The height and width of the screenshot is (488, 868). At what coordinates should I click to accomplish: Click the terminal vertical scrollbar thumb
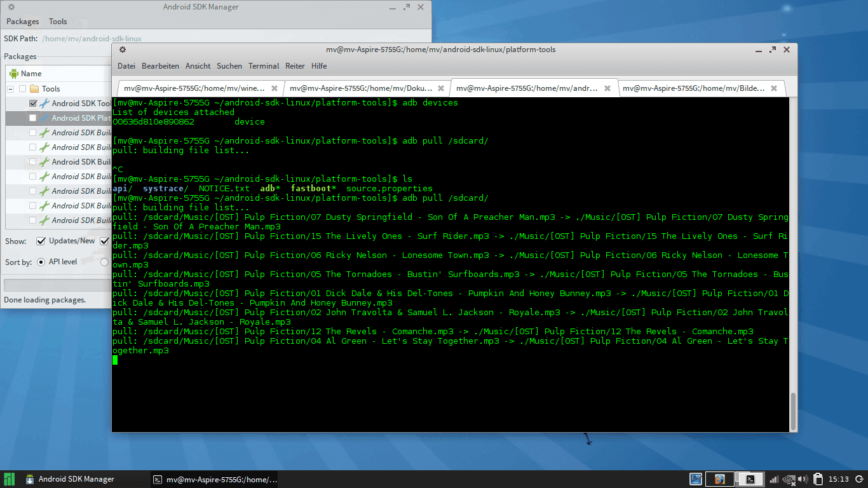(x=792, y=411)
